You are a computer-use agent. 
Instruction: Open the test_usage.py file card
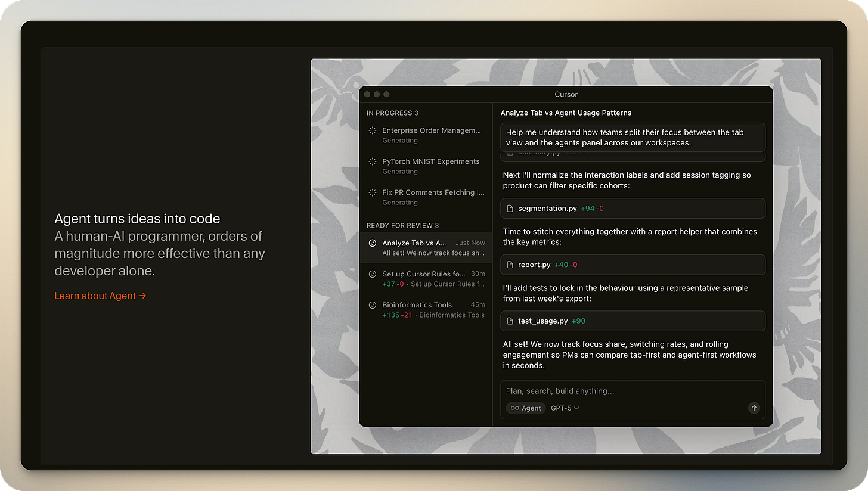pos(633,321)
